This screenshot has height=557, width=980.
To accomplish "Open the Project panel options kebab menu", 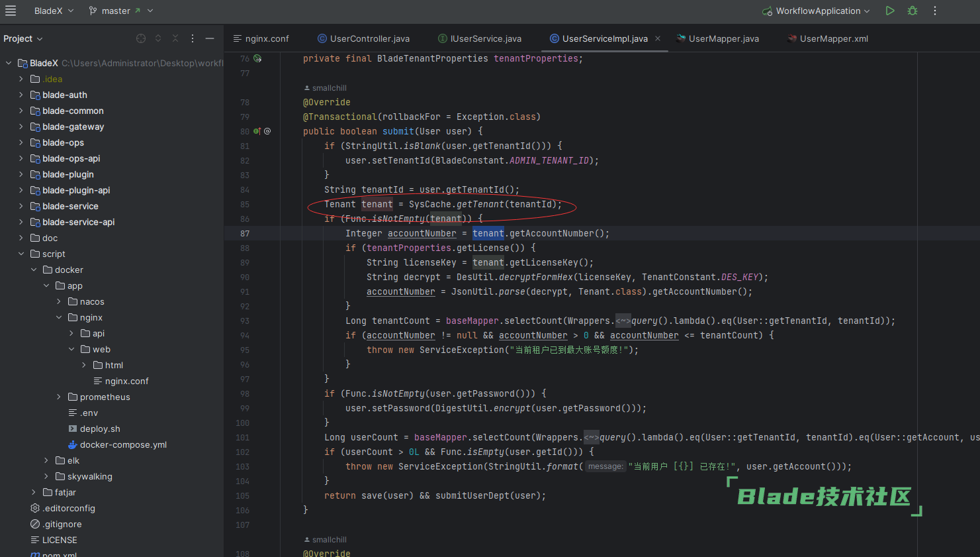I will pyautogui.click(x=193, y=38).
